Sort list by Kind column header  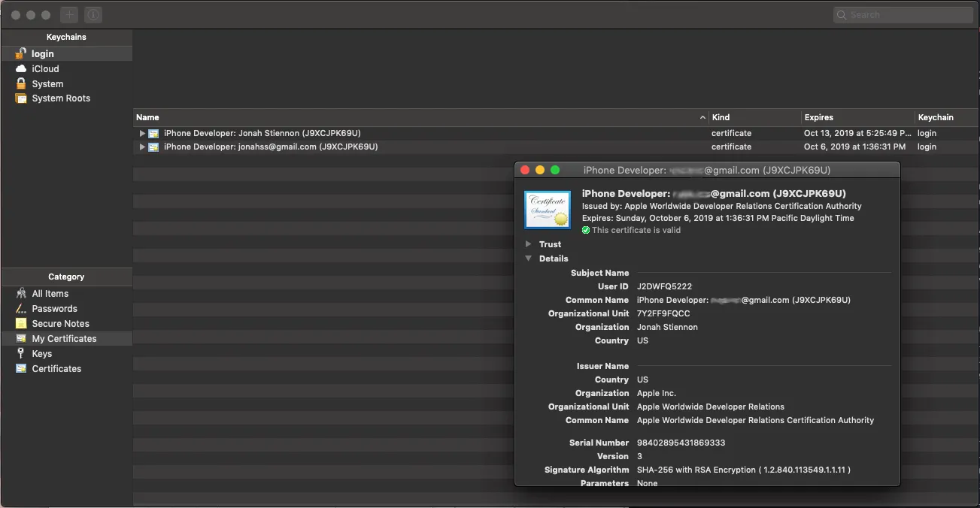[755, 117]
